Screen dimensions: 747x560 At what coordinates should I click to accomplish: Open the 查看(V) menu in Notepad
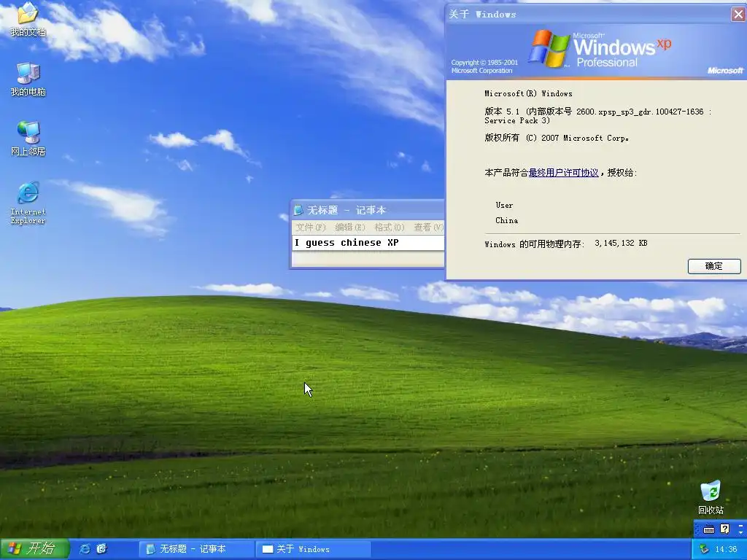428,227
